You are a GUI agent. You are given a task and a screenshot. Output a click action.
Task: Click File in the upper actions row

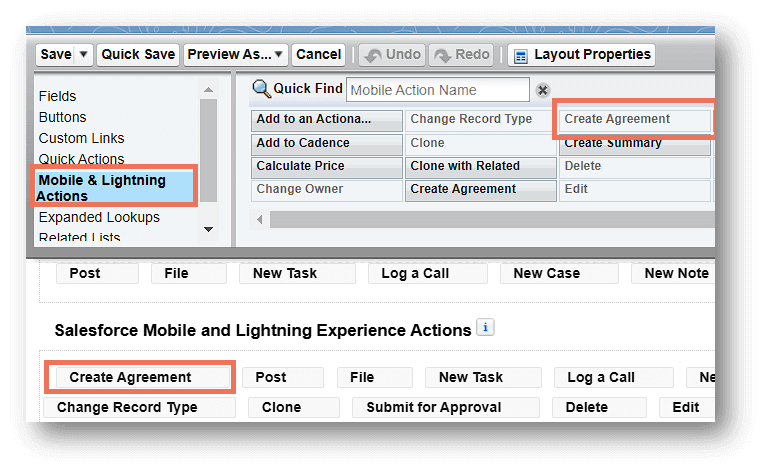(x=188, y=273)
